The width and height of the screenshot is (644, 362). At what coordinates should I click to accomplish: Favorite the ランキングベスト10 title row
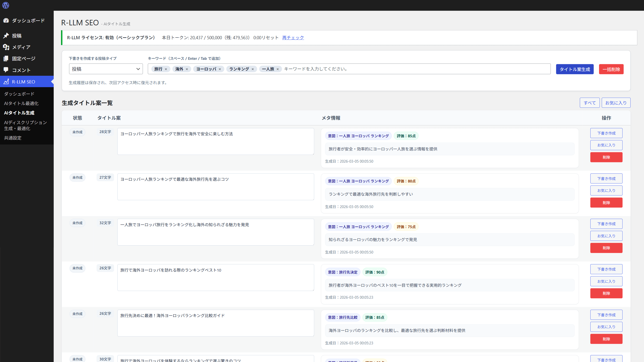[x=606, y=281]
